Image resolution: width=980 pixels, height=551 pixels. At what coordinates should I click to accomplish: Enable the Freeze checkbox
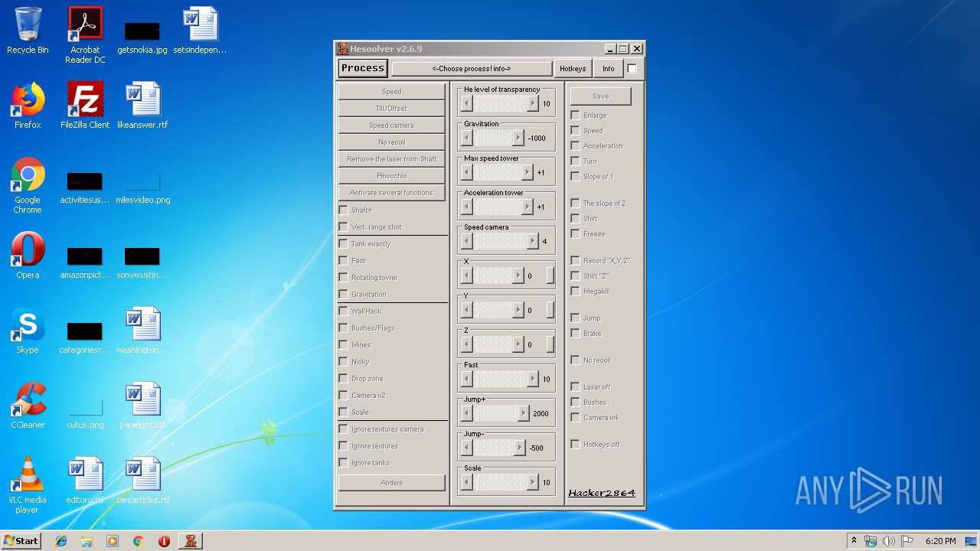coord(576,233)
